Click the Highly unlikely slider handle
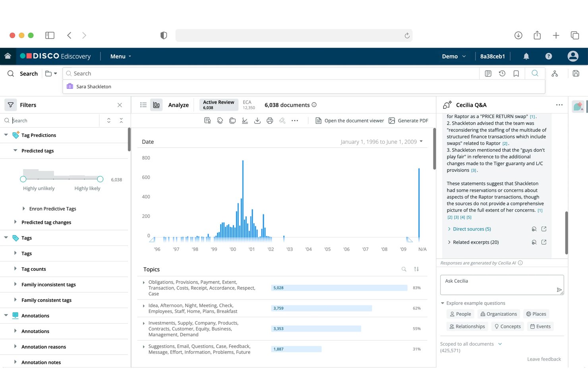This screenshot has width=588, height=392. click(x=23, y=179)
